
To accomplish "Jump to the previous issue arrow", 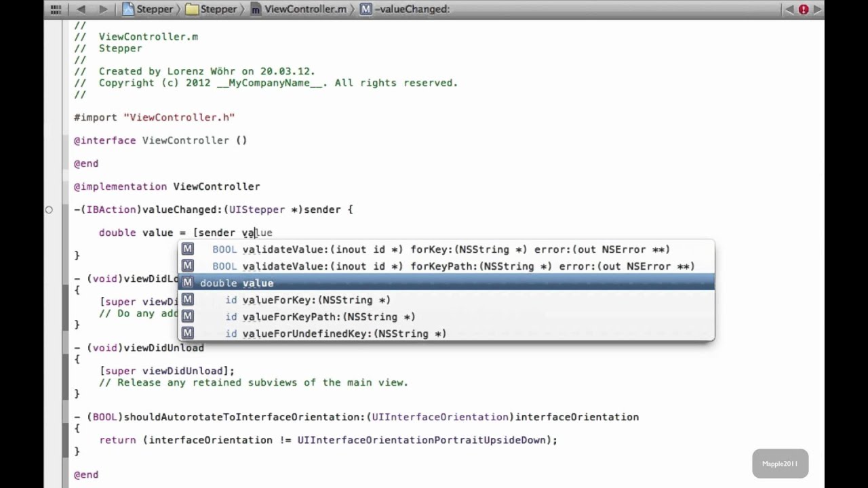I will pos(789,9).
